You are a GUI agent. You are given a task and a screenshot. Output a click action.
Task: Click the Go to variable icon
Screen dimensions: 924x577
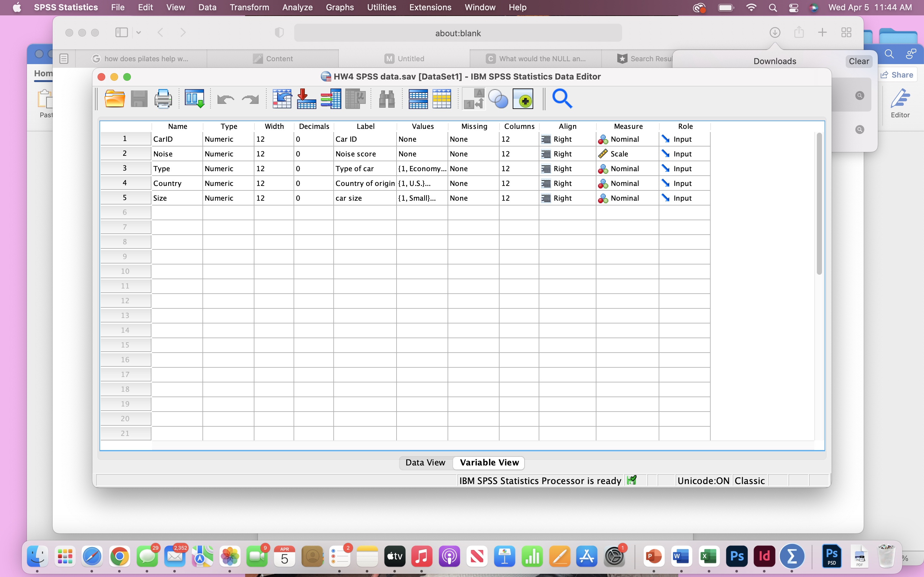306,99
